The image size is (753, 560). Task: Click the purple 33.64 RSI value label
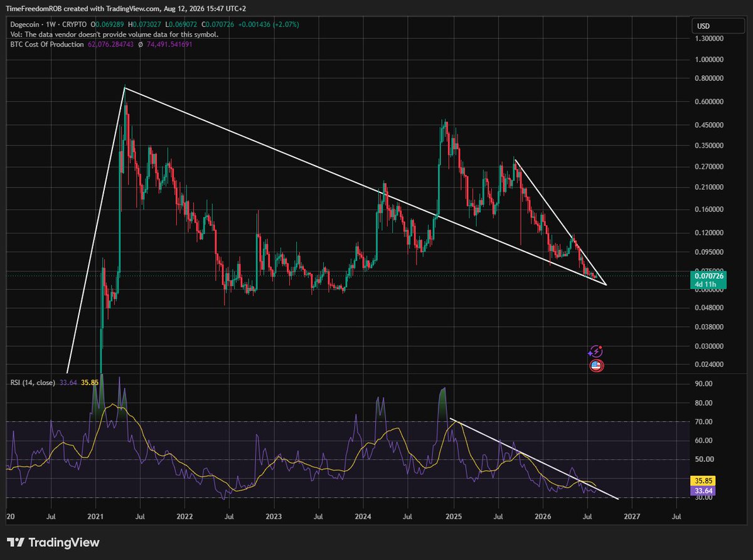click(704, 490)
